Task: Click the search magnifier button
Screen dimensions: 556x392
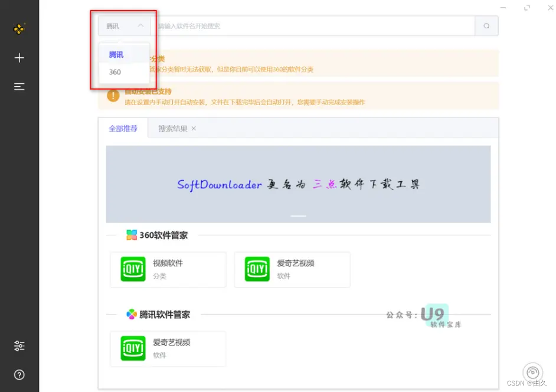Action: [486, 26]
